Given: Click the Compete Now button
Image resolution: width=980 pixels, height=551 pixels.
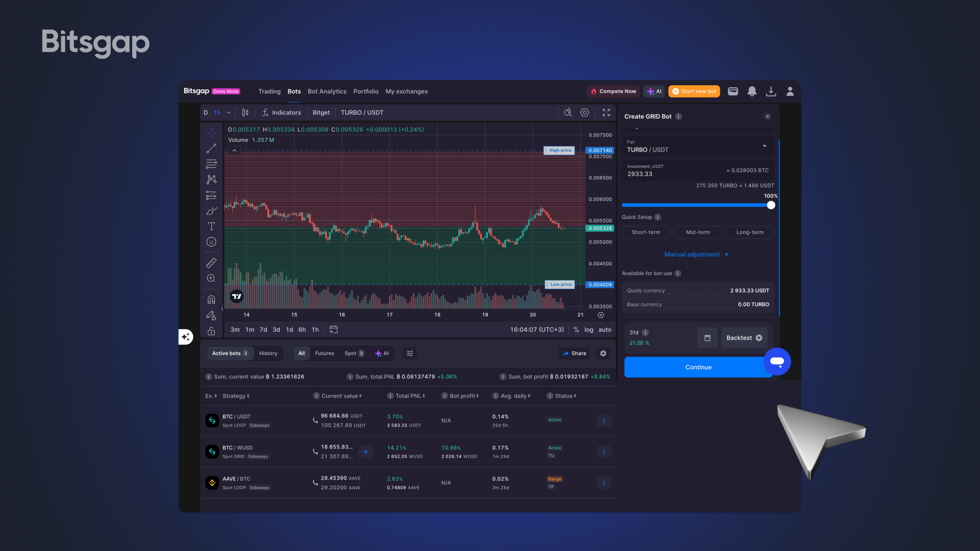Looking at the screenshot, I should pos(614,91).
